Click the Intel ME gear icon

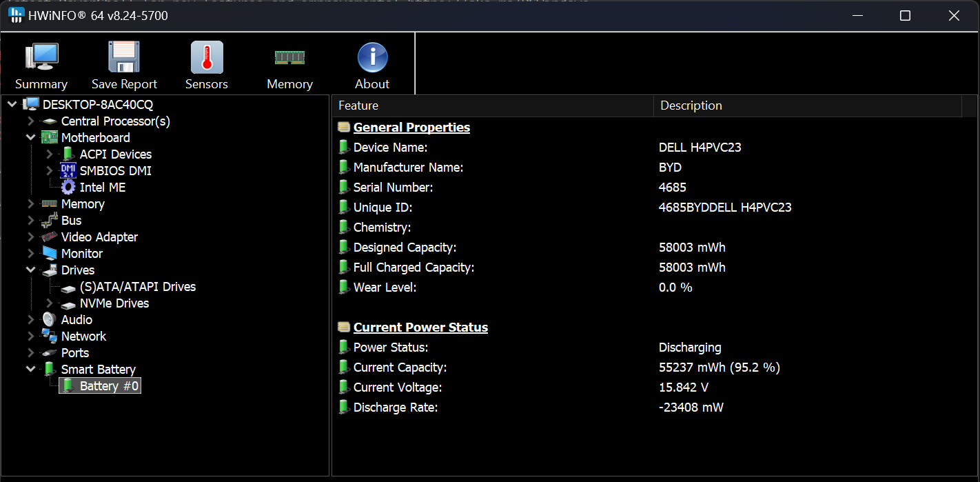point(68,187)
